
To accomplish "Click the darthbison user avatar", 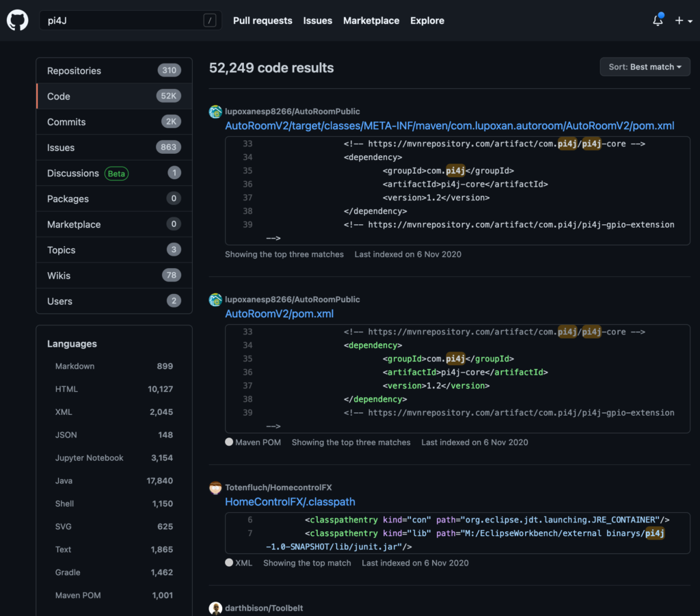I will [215, 608].
